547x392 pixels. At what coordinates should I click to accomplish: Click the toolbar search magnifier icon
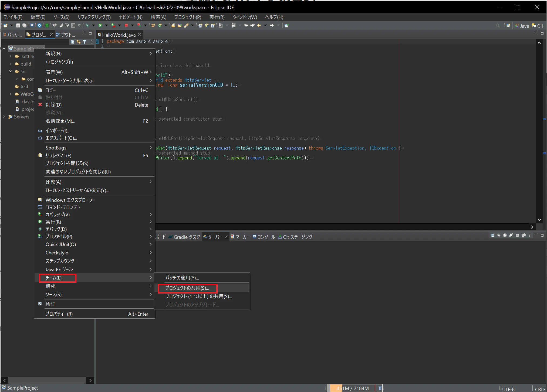(498, 25)
